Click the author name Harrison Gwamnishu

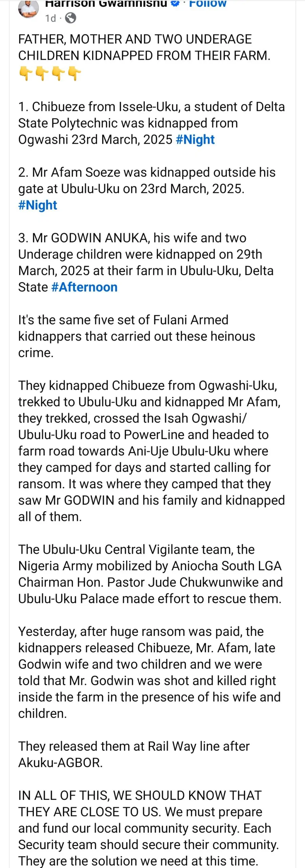[x=106, y=3]
